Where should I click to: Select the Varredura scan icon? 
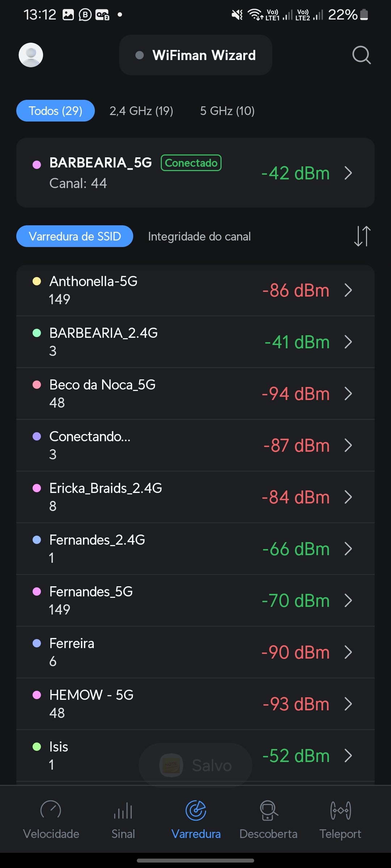click(x=196, y=810)
